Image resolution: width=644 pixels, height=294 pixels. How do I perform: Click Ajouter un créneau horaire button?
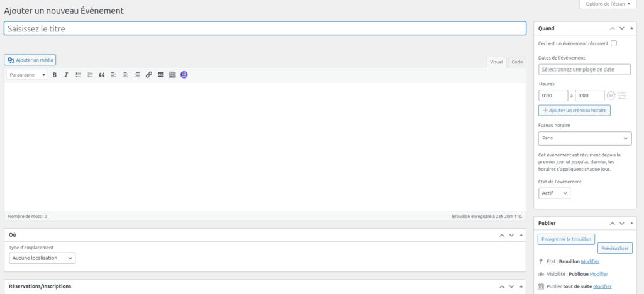[x=574, y=110]
